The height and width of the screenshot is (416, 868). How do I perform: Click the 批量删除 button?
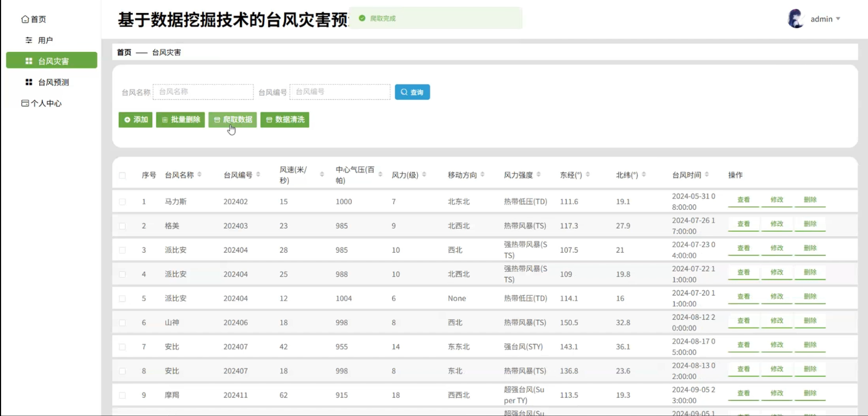pos(180,120)
